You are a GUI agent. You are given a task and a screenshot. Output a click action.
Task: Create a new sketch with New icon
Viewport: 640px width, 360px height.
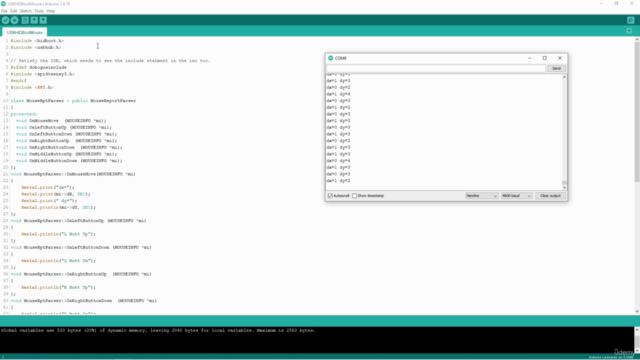[x=25, y=20]
